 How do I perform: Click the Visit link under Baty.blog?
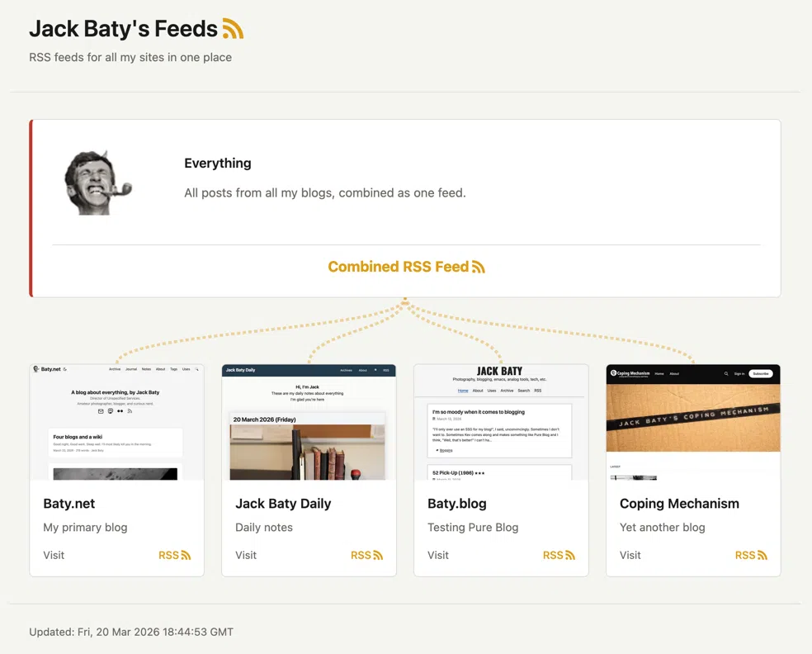pyautogui.click(x=437, y=555)
